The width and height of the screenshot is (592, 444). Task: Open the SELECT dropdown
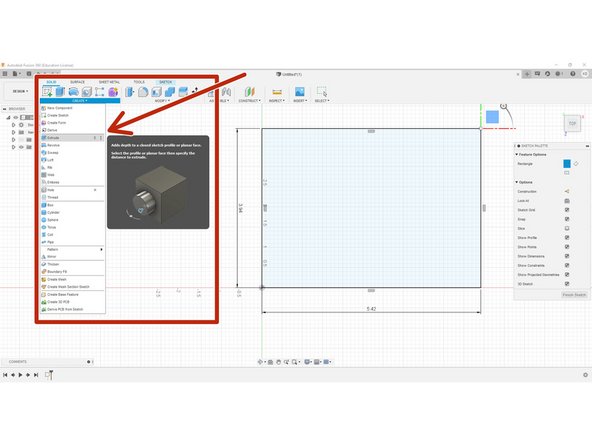pos(322,101)
